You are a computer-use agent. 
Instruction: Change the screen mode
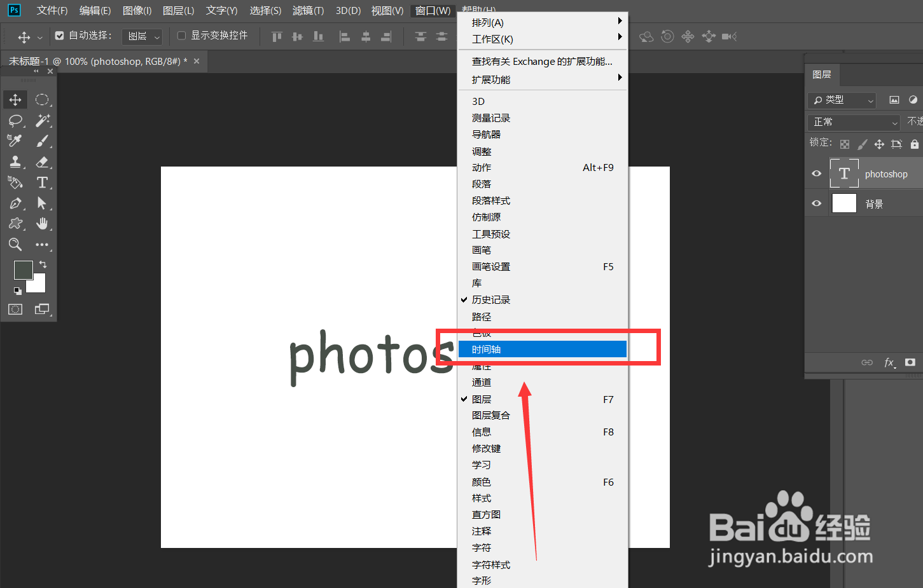point(42,310)
